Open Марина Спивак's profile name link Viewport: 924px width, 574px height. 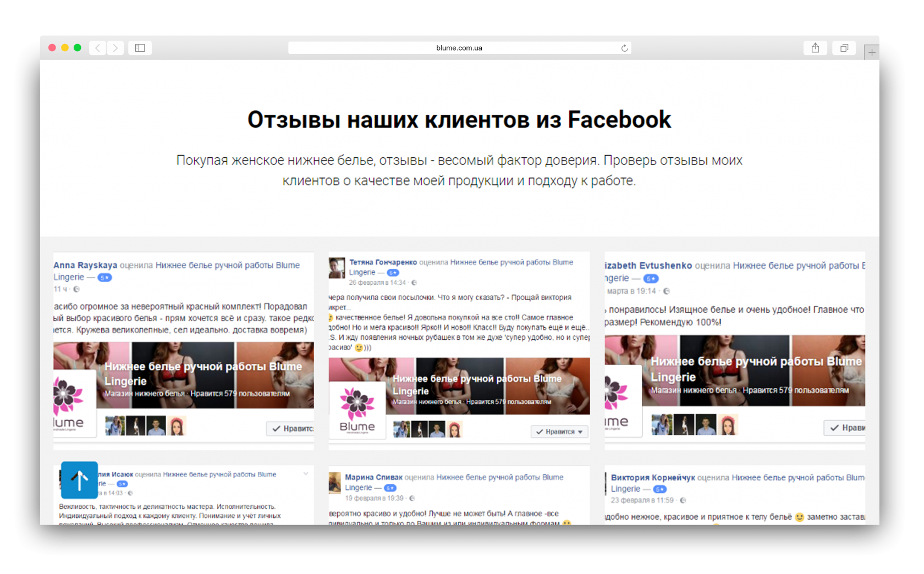pos(373,477)
